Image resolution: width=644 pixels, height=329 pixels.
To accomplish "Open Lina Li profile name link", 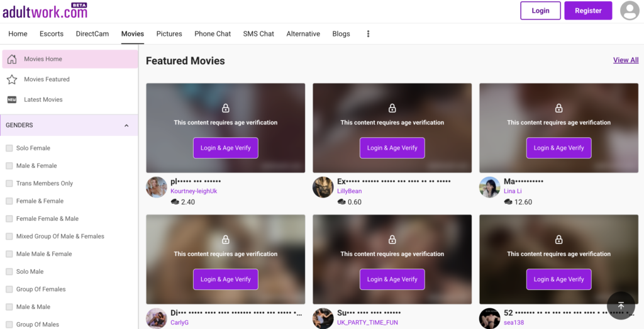I will tap(513, 191).
